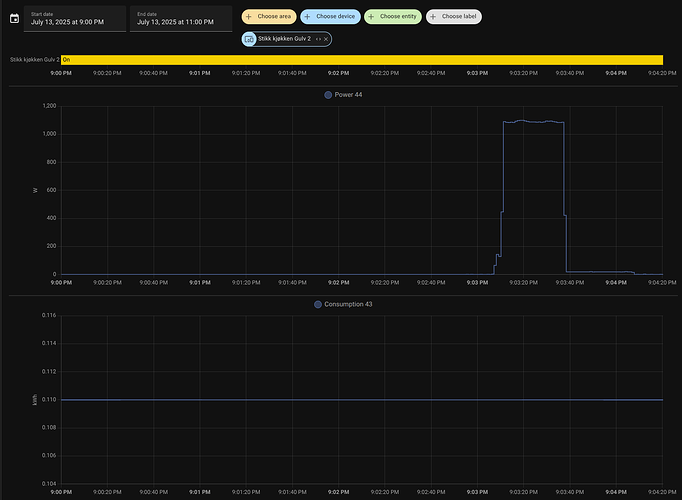The image size is (682, 500).
Task: Click 9:04 PM tick below the Power chart
Action: (x=616, y=283)
